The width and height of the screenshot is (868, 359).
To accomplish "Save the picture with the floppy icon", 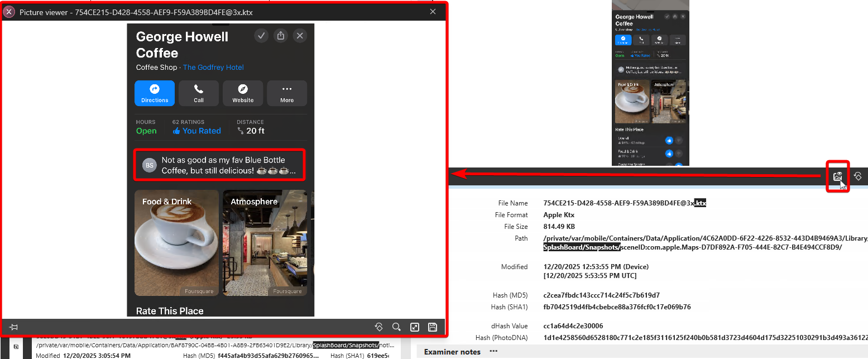I will 432,327.
